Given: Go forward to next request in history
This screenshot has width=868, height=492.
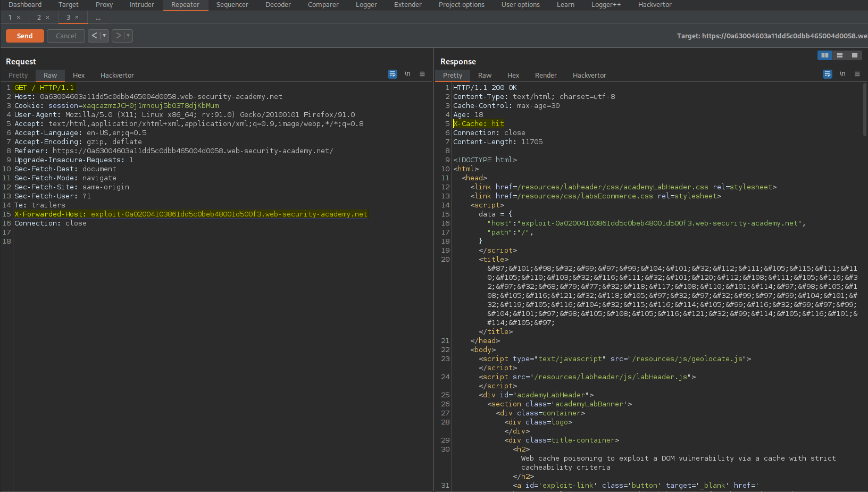Looking at the screenshot, I should (118, 36).
